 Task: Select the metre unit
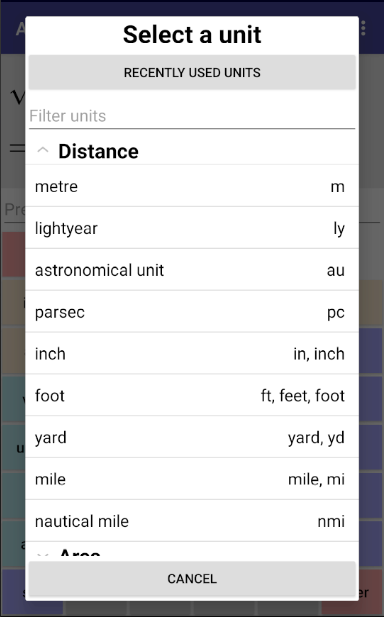coord(192,186)
